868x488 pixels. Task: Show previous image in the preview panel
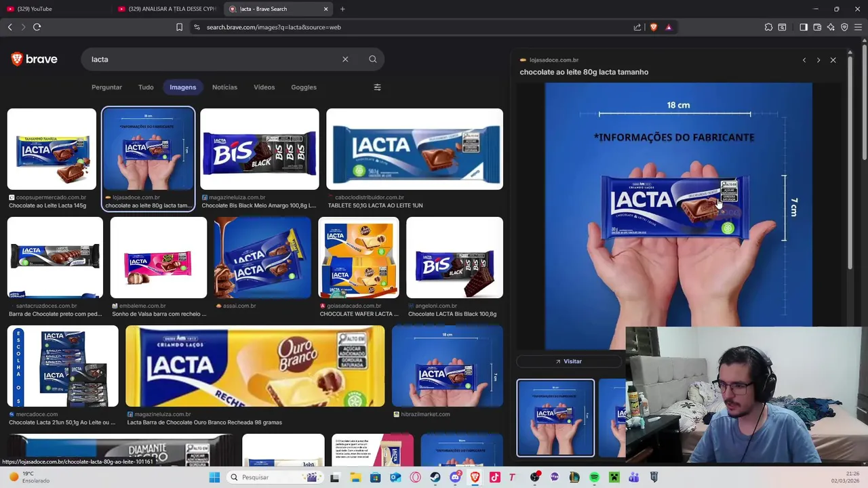[x=804, y=60]
